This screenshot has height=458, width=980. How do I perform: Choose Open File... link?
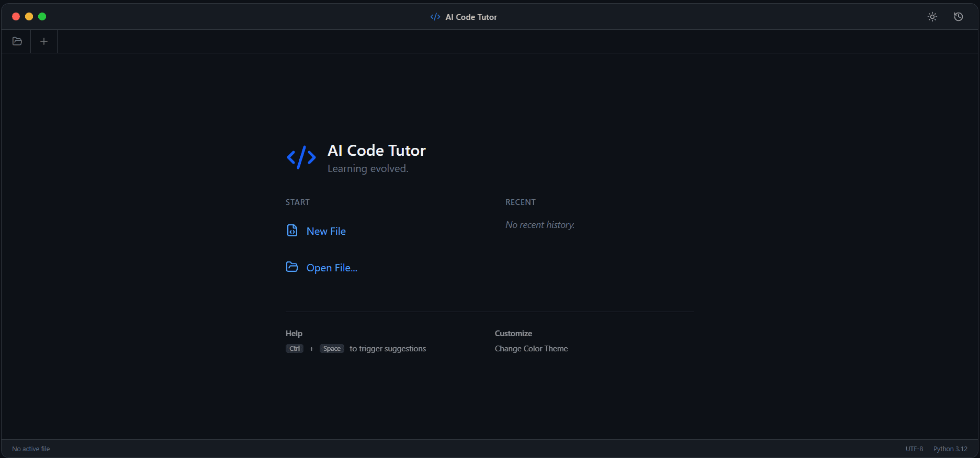click(x=332, y=268)
